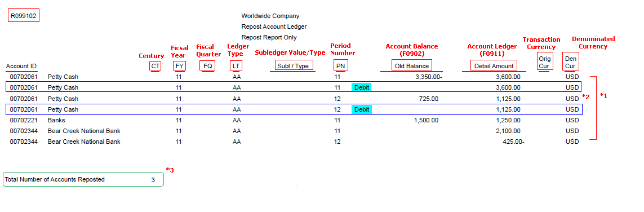Click account 00702061 in the 3,350.00- row
The width and height of the screenshot is (644, 212).
click(24, 77)
